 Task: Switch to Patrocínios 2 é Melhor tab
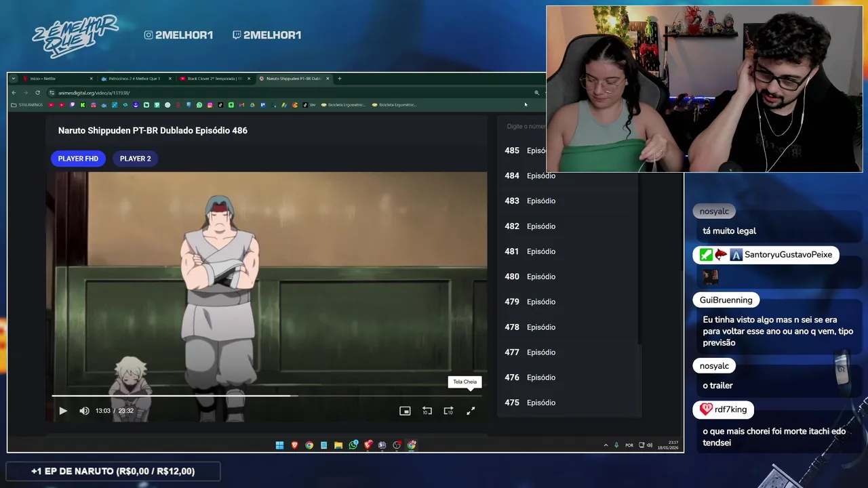point(135,79)
